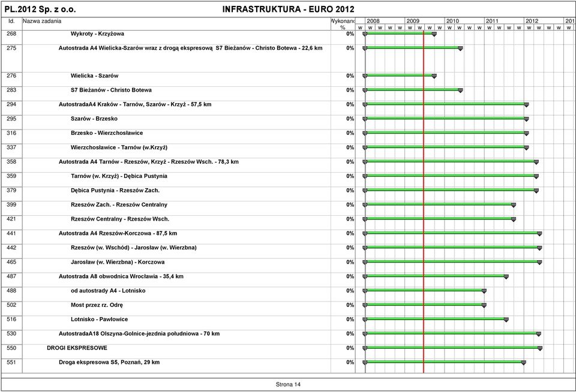This screenshot has height=392, width=576.
Task: Select "Autostrada A4 Tarnów - Rzeszów, Krzyż - Rzeszów Wsch."
Action: tap(148, 162)
